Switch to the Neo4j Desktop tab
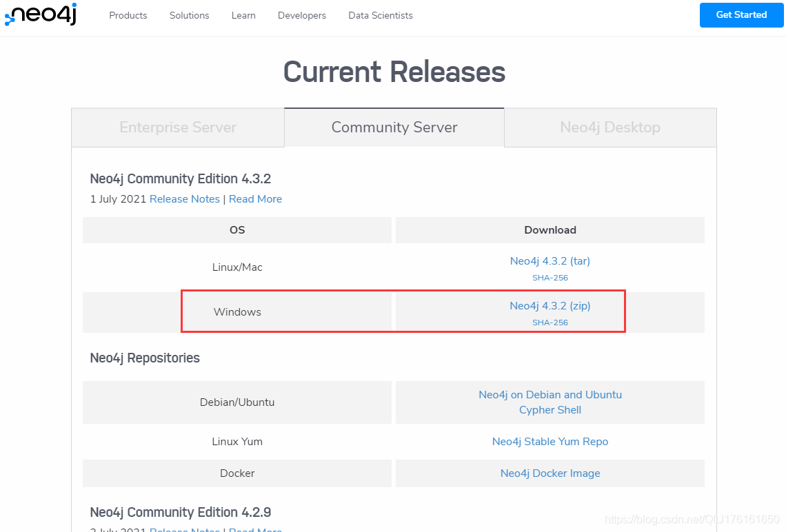Screen dimensions: 786x532 [610, 127]
